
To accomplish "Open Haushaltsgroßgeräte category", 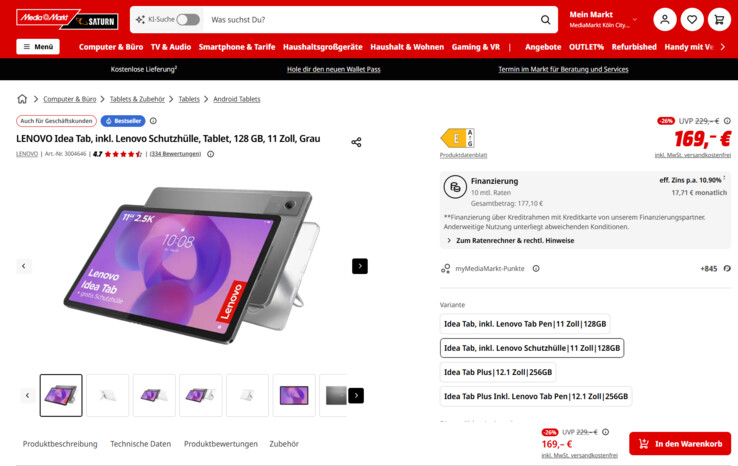I will 323,47.
